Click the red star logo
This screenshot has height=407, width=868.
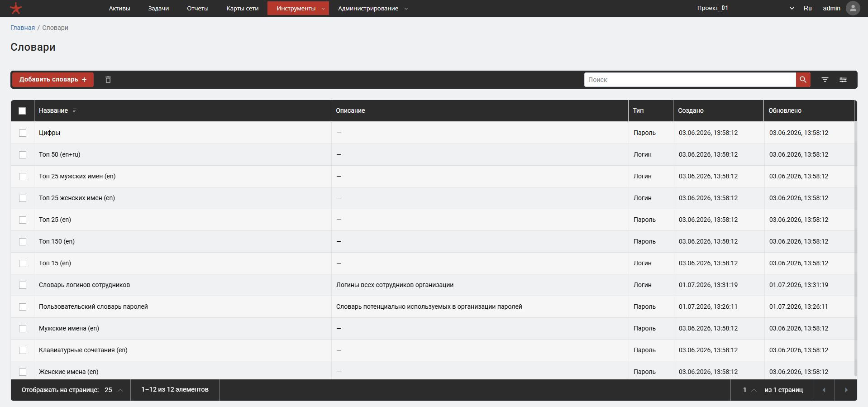click(x=16, y=8)
